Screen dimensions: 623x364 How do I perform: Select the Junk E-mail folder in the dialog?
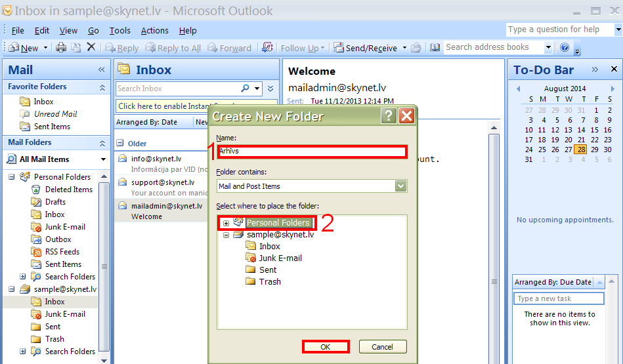pos(280,258)
